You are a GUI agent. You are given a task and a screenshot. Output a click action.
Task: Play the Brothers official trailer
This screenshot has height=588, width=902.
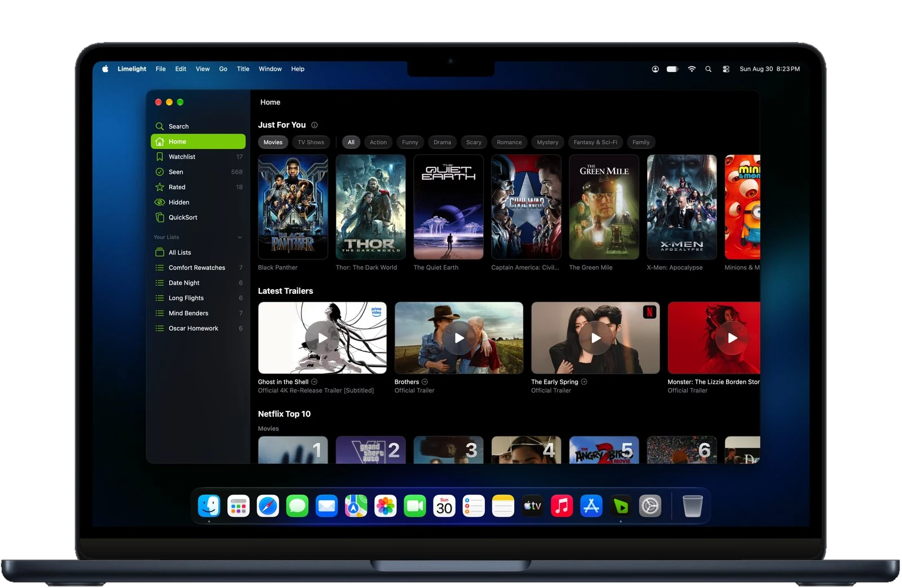(459, 338)
